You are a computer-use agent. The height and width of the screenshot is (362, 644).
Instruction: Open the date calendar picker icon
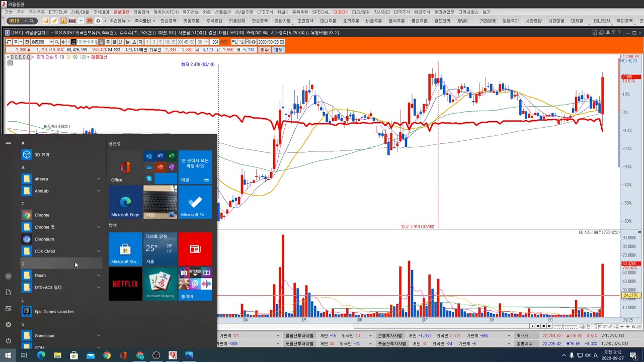[282, 42]
